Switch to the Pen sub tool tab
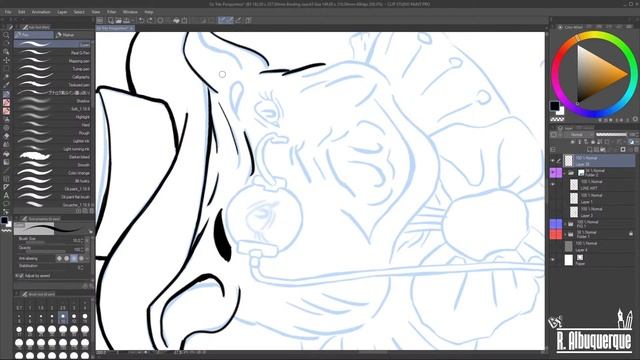 (x=34, y=35)
